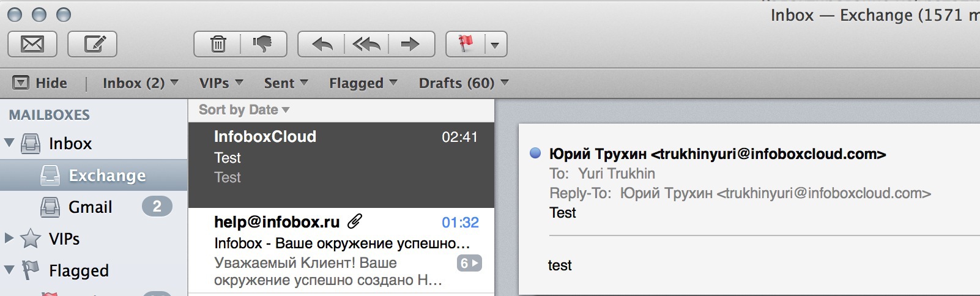The width and height of the screenshot is (980, 296).
Task: Mark message as junk with thumbs-down icon
Action: coord(262,44)
